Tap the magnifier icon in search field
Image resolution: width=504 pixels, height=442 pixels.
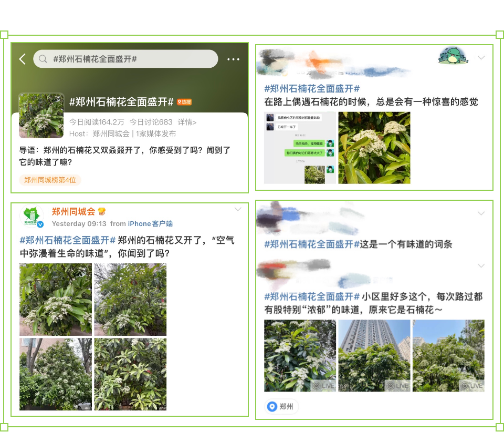coord(44,59)
